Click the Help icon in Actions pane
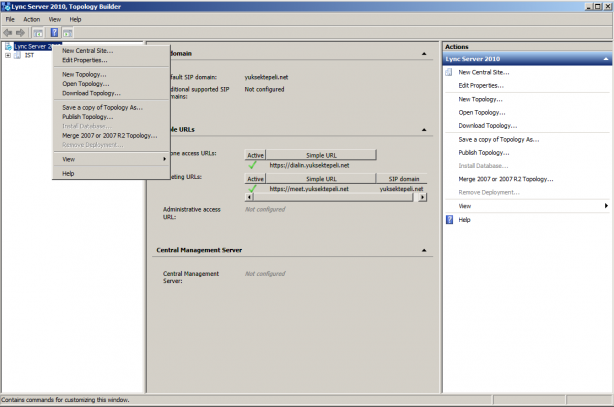The height and width of the screenshot is (407, 614). coord(450,220)
